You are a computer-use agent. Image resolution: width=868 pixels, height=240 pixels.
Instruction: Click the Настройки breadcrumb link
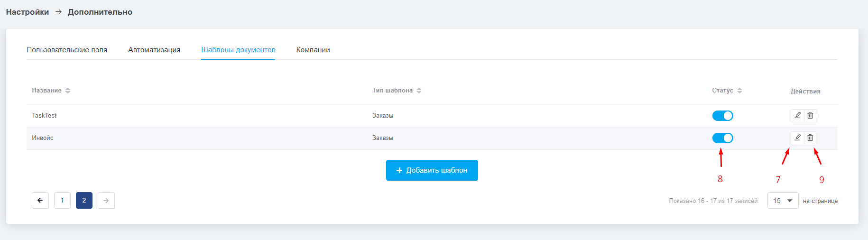(x=28, y=12)
